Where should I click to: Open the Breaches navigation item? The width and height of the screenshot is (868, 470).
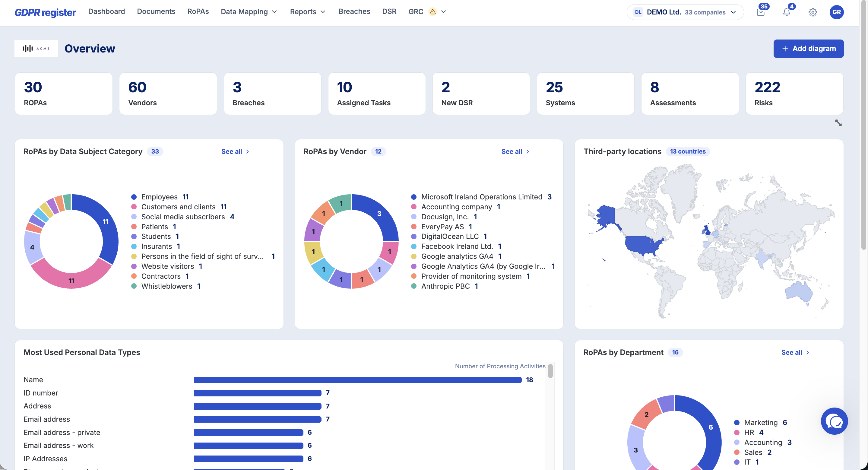pos(354,11)
